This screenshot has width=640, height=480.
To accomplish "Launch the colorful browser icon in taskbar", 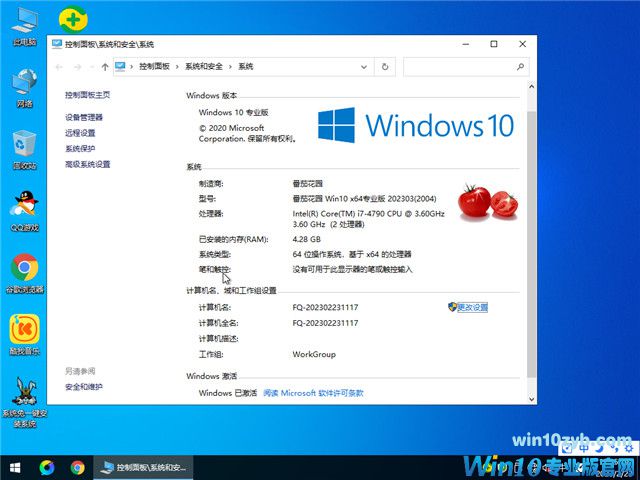I will coord(47,468).
